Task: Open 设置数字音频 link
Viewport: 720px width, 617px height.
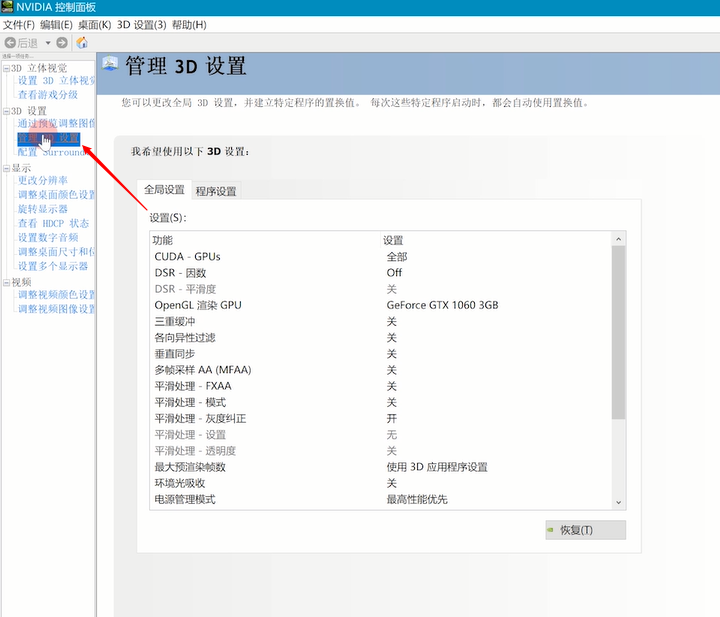Action: coord(48,237)
